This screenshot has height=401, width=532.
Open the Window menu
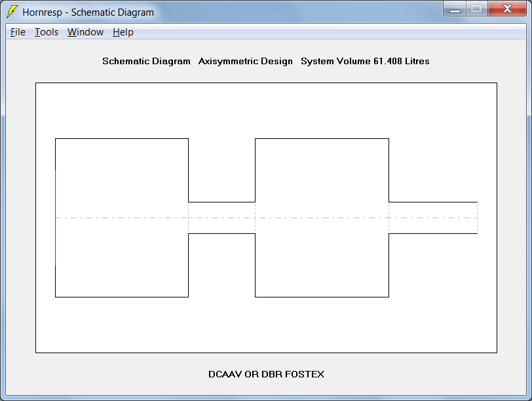[x=85, y=32]
